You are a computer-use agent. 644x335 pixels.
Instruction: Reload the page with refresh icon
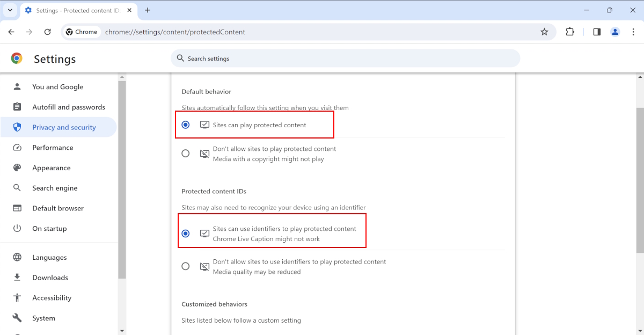tap(47, 32)
